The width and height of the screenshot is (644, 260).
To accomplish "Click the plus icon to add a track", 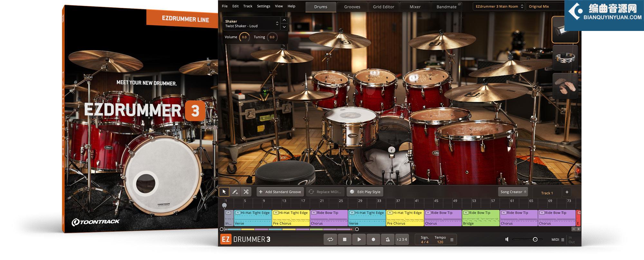I will click(x=567, y=192).
